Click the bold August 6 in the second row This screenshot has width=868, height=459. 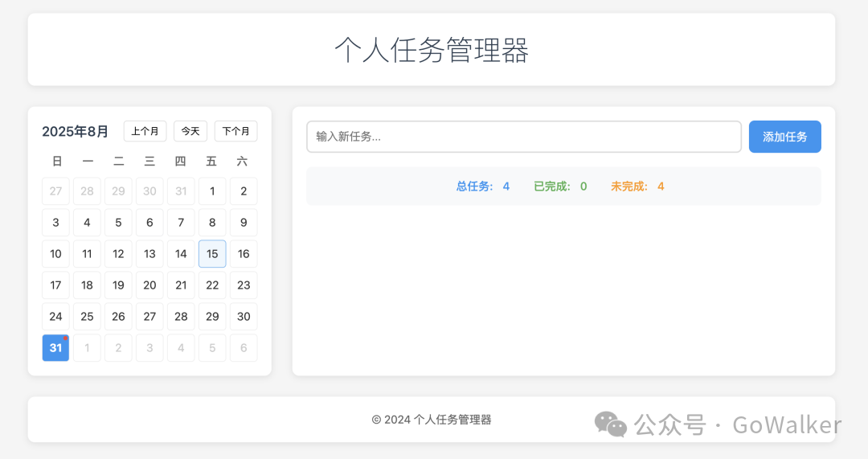(x=149, y=223)
